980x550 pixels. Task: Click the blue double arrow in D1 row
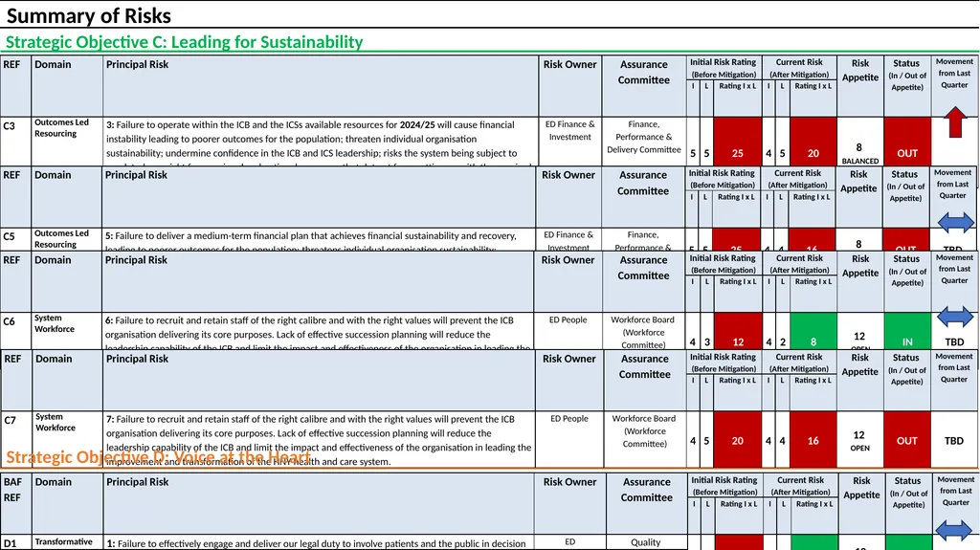point(954,531)
